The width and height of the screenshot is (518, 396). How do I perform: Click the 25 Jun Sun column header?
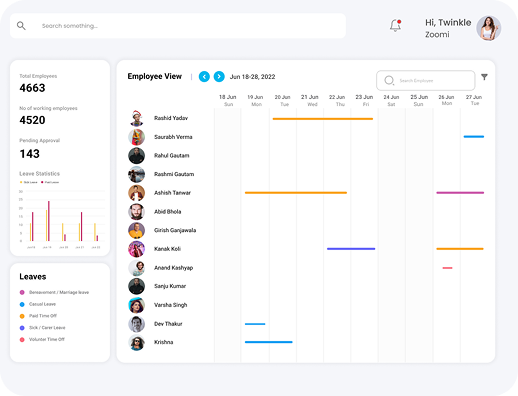[x=419, y=100]
